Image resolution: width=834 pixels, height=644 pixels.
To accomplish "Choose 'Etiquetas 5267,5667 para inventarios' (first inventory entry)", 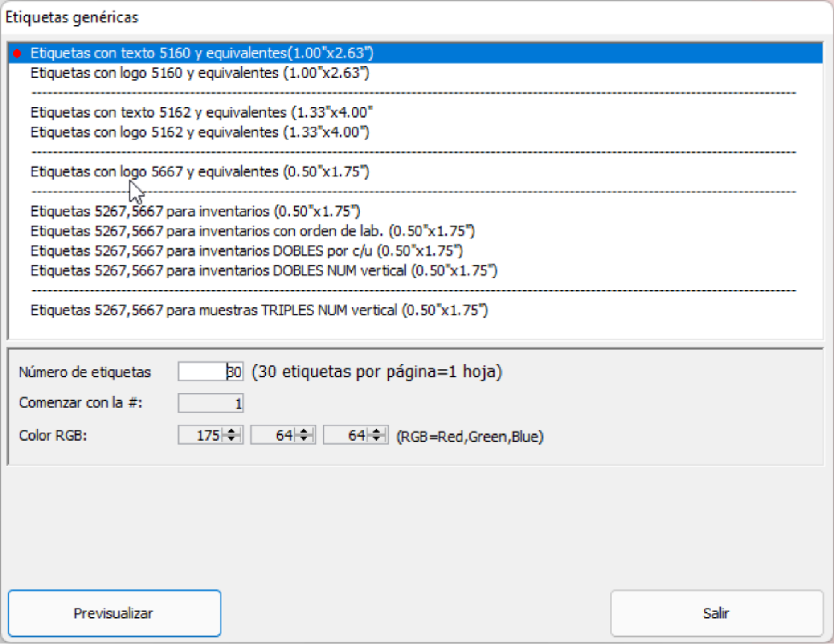I will [x=195, y=211].
